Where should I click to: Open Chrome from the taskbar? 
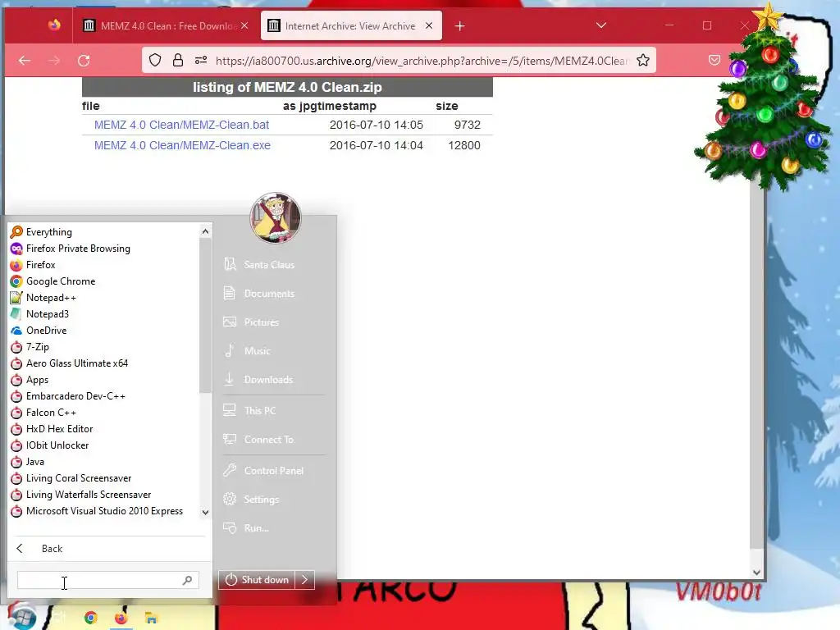click(x=90, y=619)
